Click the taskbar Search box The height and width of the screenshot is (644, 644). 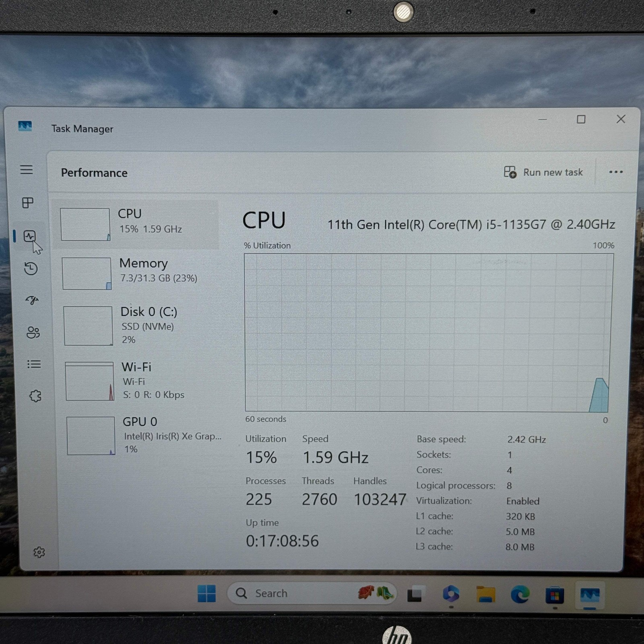pyautogui.click(x=312, y=593)
